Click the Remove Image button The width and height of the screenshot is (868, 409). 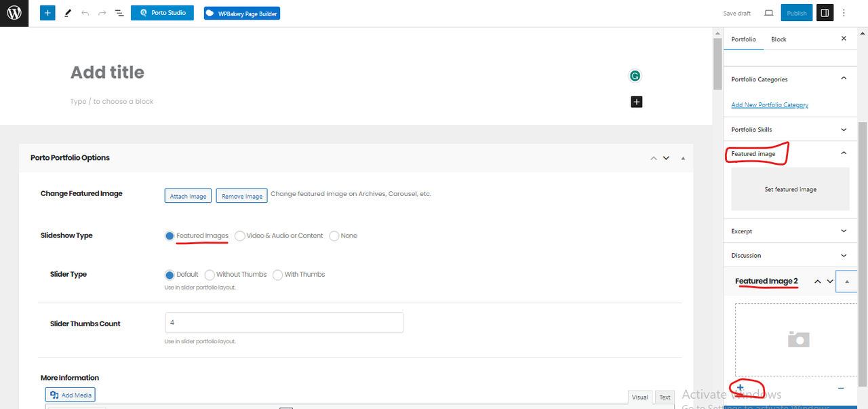pyautogui.click(x=241, y=196)
